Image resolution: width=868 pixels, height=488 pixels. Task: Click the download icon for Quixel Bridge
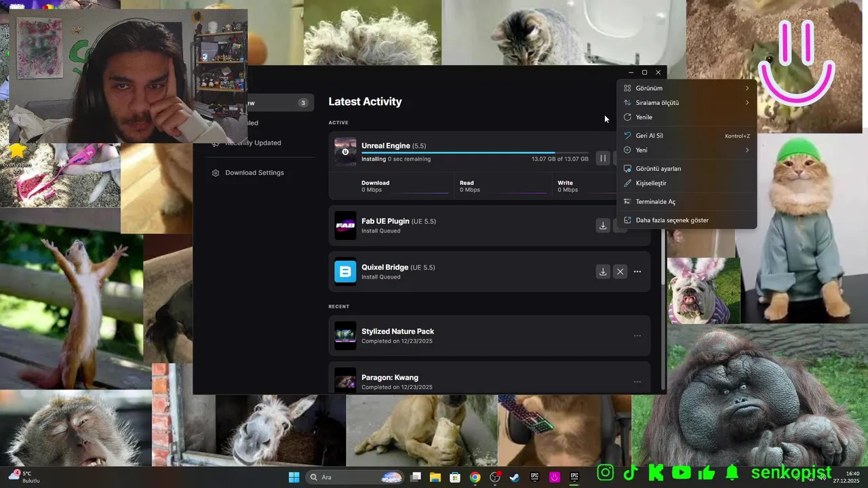click(603, 272)
